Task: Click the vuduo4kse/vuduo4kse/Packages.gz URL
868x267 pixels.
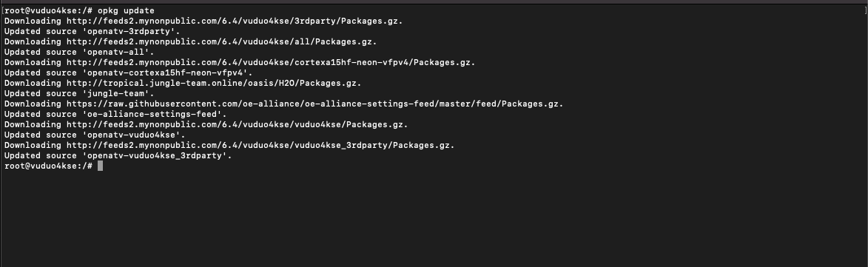Action: (237, 124)
